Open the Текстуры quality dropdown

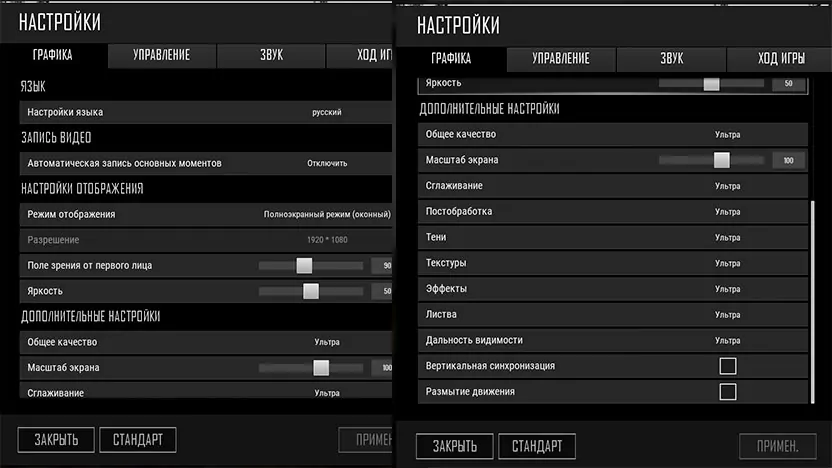(727, 263)
